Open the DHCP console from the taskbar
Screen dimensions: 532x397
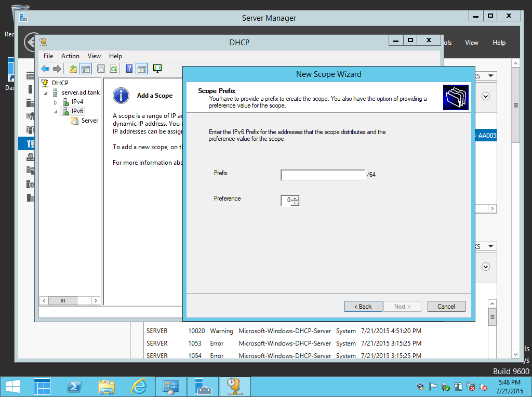pyautogui.click(x=235, y=387)
